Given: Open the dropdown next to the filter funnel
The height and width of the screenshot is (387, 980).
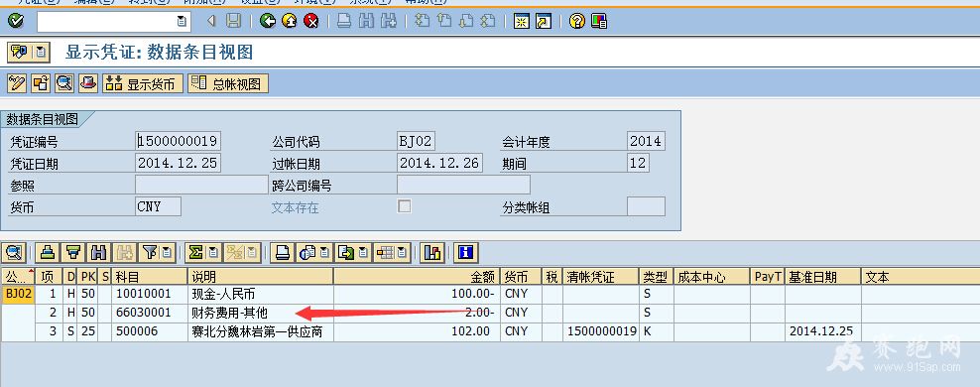Looking at the screenshot, I should [x=167, y=253].
